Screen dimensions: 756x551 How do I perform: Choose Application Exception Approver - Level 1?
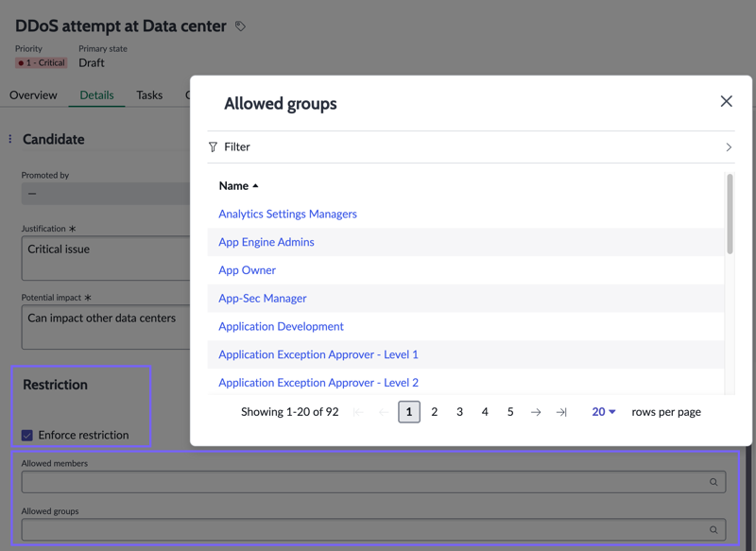coord(318,354)
